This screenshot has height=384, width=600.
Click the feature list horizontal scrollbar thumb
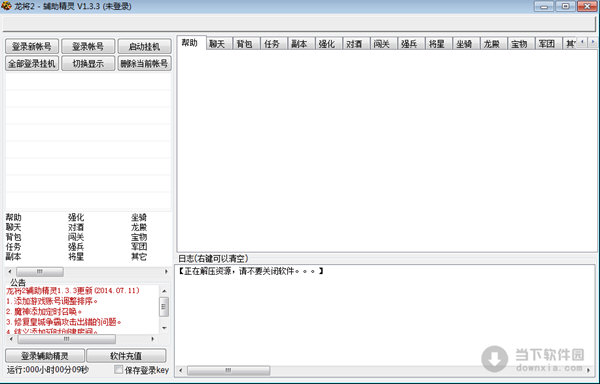tap(40, 272)
